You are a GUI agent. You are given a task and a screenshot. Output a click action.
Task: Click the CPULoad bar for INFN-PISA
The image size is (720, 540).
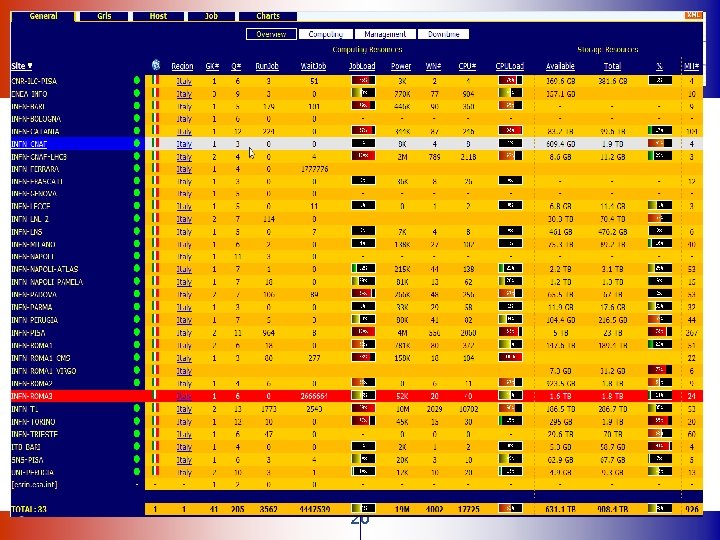click(510, 332)
